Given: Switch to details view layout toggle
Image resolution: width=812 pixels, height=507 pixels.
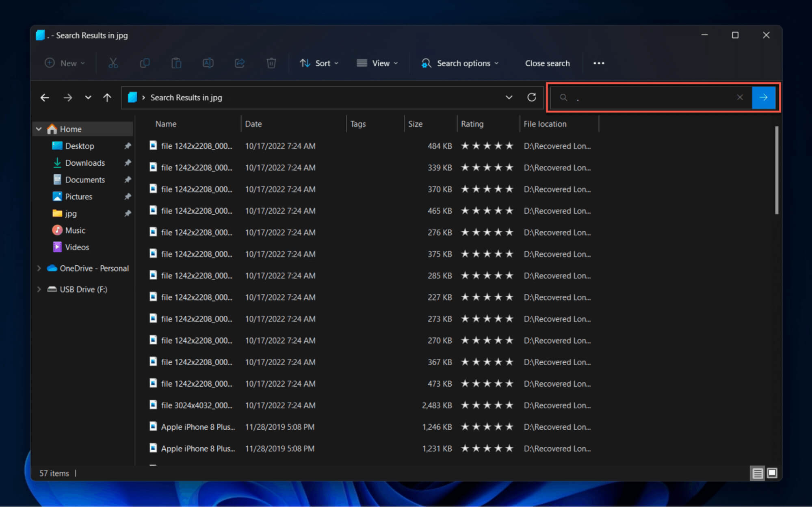Looking at the screenshot, I should coord(757,473).
